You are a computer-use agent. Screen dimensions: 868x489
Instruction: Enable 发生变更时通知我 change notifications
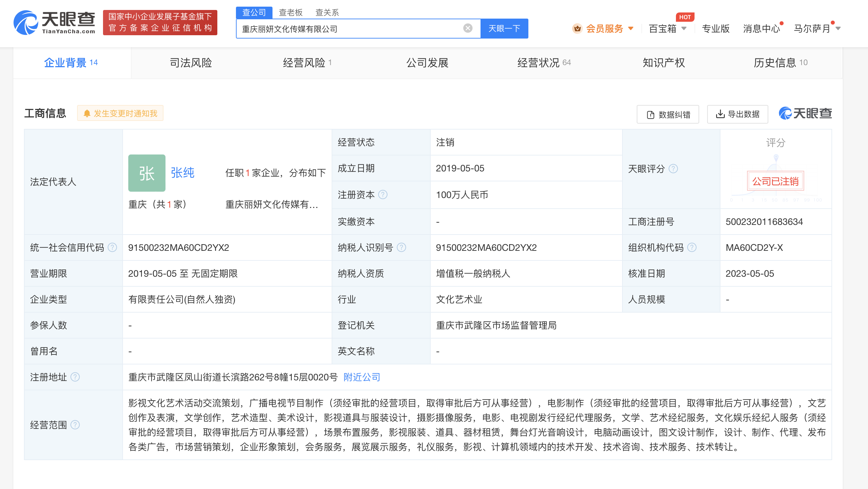click(x=120, y=114)
